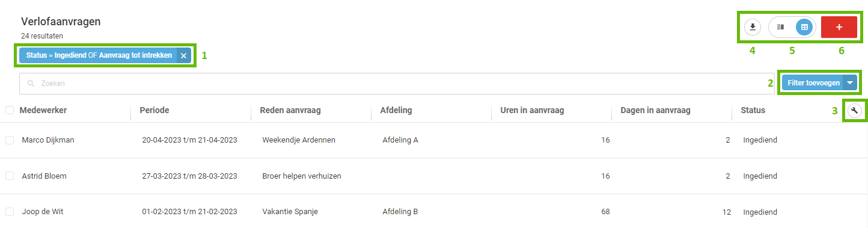The width and height of the screenshot is (868, 228).
Task: Click the Uren in aanvraag column header
Action: click(532, 110)
